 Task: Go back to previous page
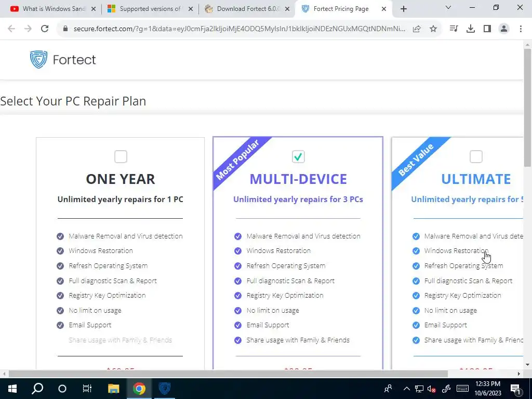11,29
